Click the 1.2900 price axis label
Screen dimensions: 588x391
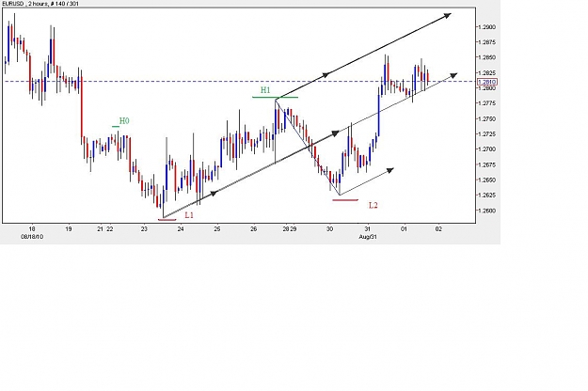tap(487, 27)
